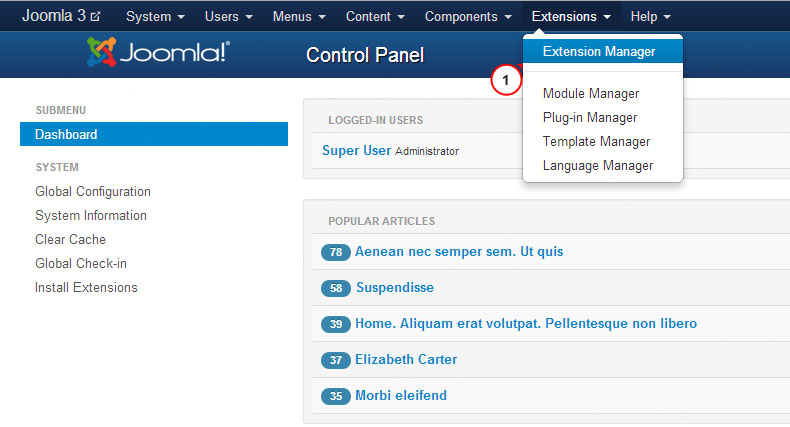Click the 39 hits badge

click(335, 324)
